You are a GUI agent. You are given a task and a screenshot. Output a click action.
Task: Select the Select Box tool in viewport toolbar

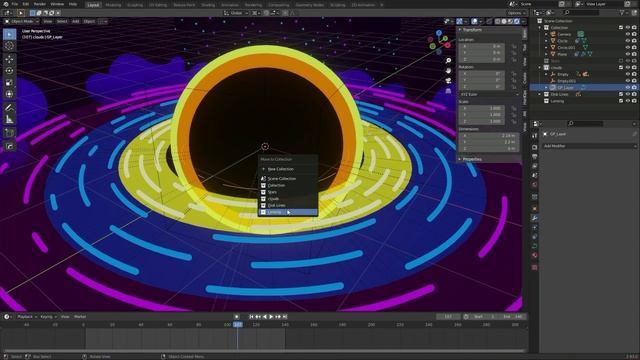pos(9,34)
